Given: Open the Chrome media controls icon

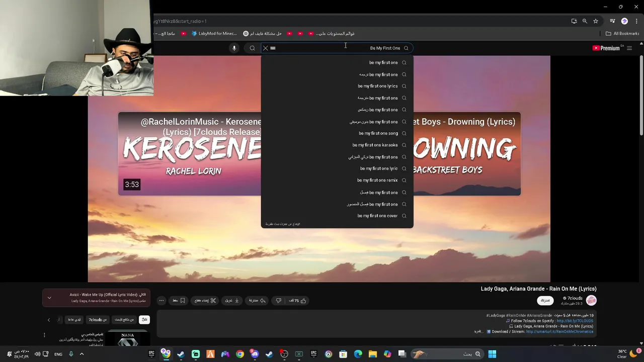Looking at the screenshot, I should pyautogui.click(x=612, y=21).
